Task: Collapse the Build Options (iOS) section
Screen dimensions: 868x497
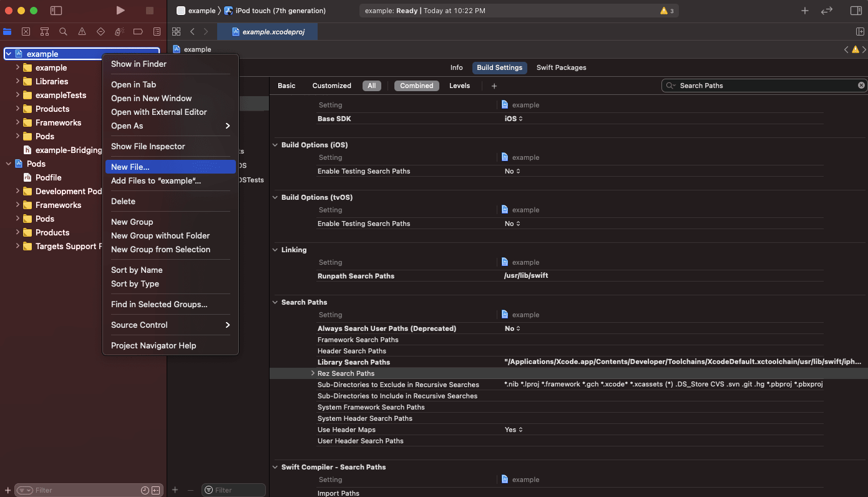Action: pos(275,145)
